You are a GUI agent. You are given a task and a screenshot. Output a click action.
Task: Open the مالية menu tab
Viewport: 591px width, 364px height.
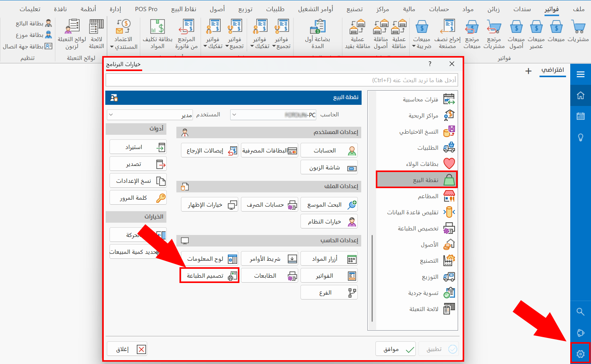coord(409,9)
